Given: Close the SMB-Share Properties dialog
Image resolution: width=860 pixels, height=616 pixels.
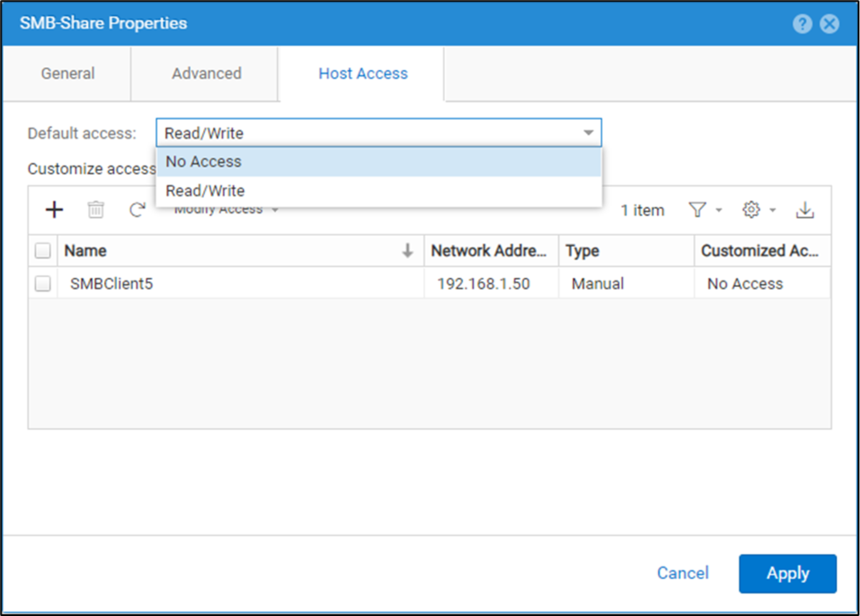Looking at the screenshot, I should point(829,24).
